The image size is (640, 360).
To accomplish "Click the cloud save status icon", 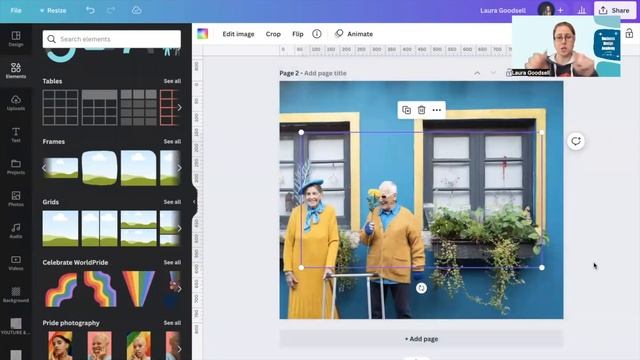I will click(x=136, y=10).
